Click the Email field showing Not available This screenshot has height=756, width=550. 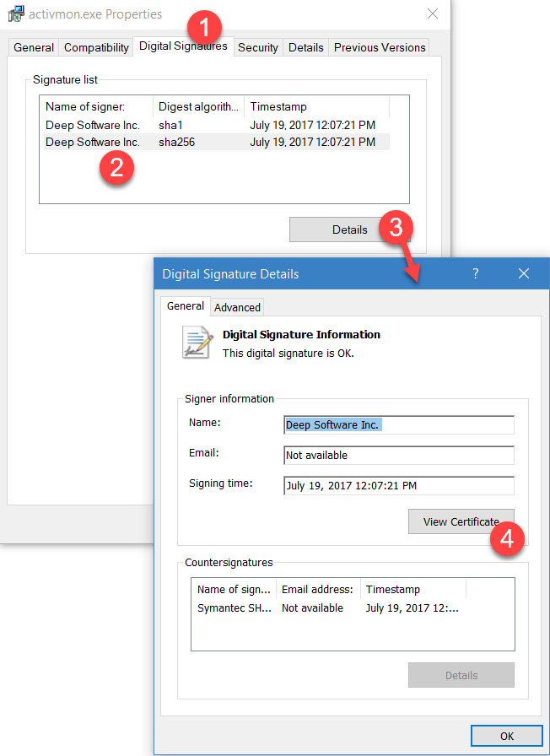coord(399,455)
